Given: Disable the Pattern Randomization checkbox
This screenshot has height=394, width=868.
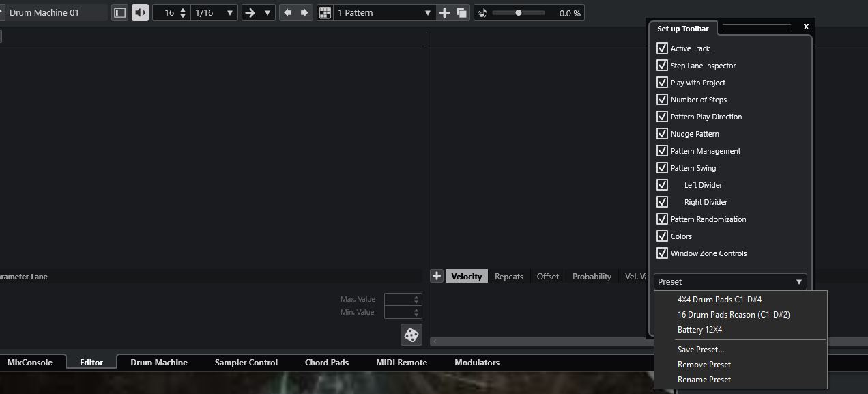Looking at the screenshot, I should click(x=662, y=219).
